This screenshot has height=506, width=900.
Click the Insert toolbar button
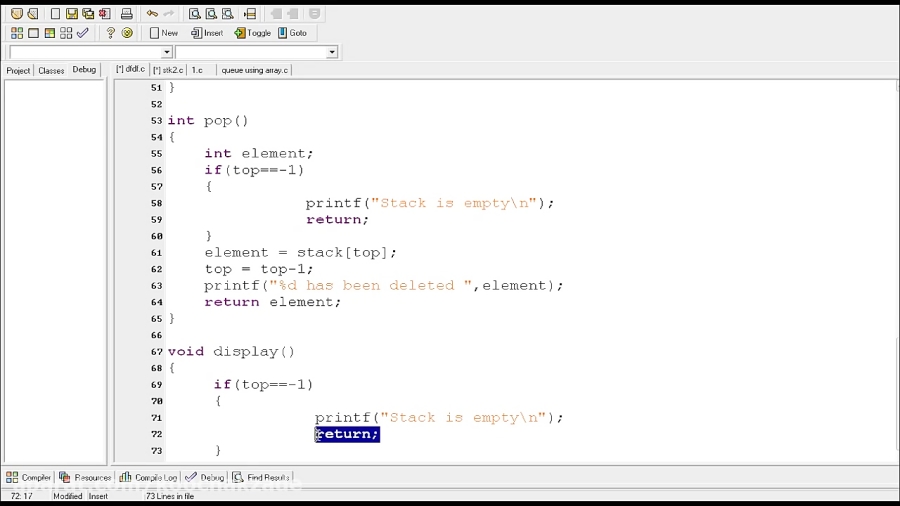coord(207,33)
